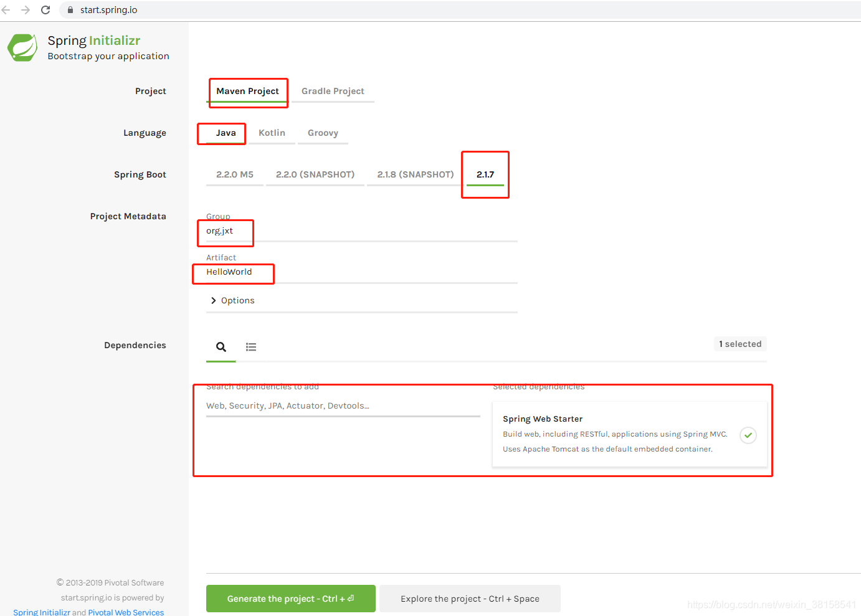Click the Project Metadata label
861x616 pixels.
(128, 216)
